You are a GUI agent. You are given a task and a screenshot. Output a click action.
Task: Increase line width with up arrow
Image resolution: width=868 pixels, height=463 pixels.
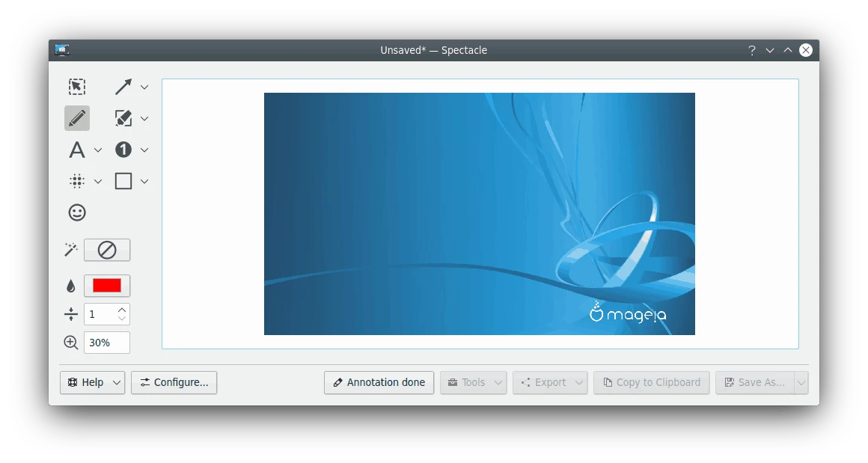pos(122,310)
